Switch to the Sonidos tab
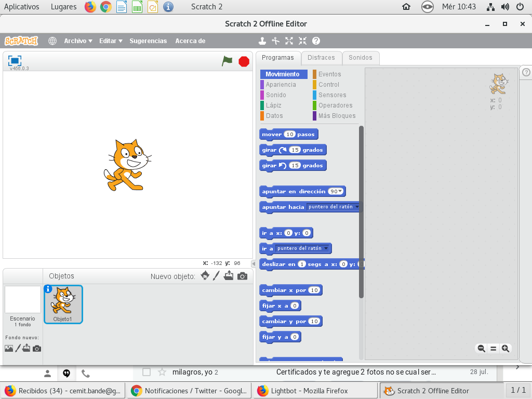 (361, 58)
